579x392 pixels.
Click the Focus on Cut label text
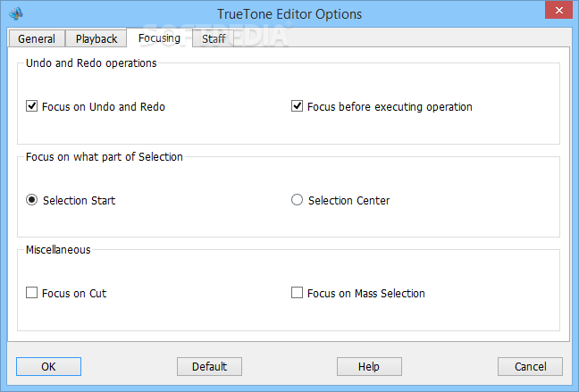(x=74, y=294)
